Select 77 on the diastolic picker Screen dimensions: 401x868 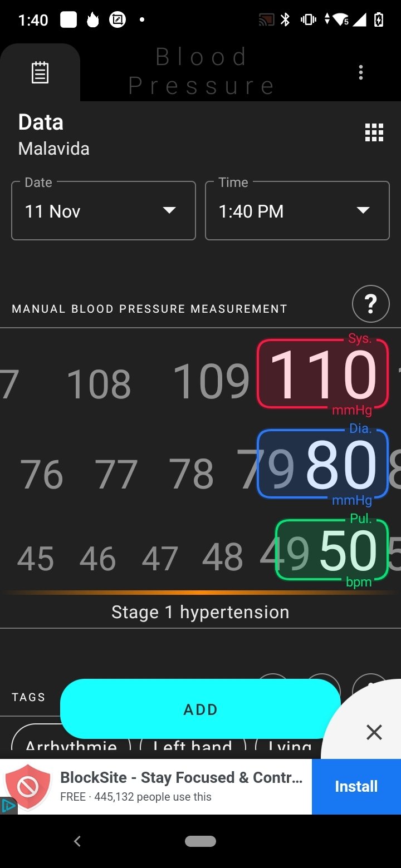tap(116, 474)
